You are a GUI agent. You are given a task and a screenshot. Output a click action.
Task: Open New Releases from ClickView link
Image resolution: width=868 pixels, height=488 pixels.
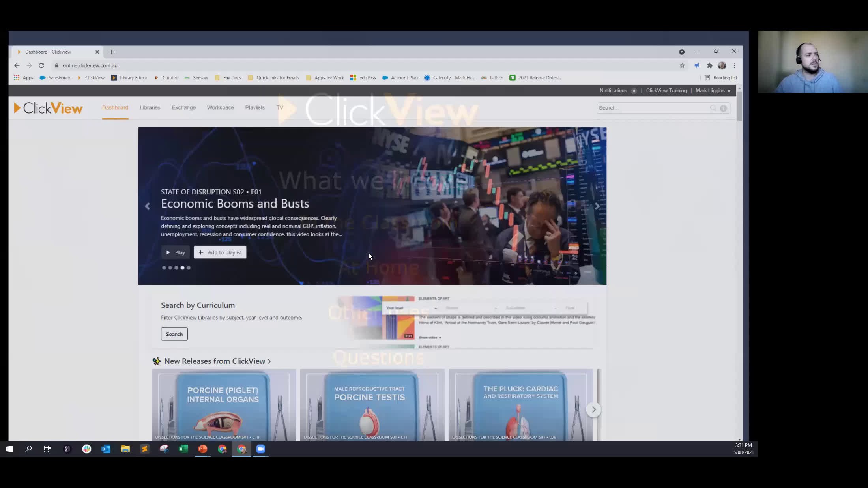pyautogui.click(x=216, y=361)
